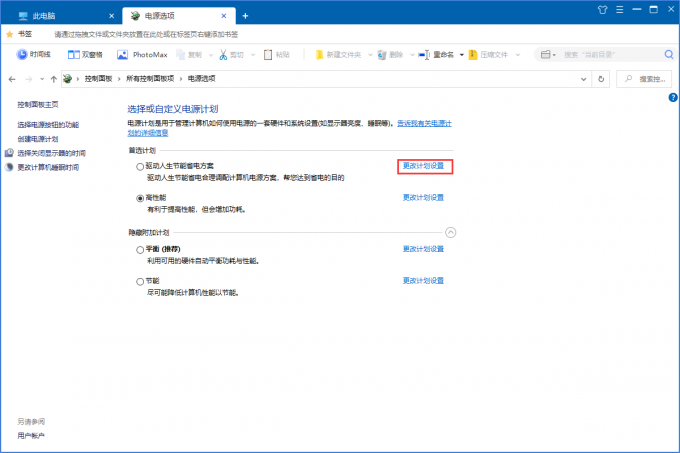This screenshot has height=453, width=680.
Task: Refresh the address bar view
Action: click(601, 79)
